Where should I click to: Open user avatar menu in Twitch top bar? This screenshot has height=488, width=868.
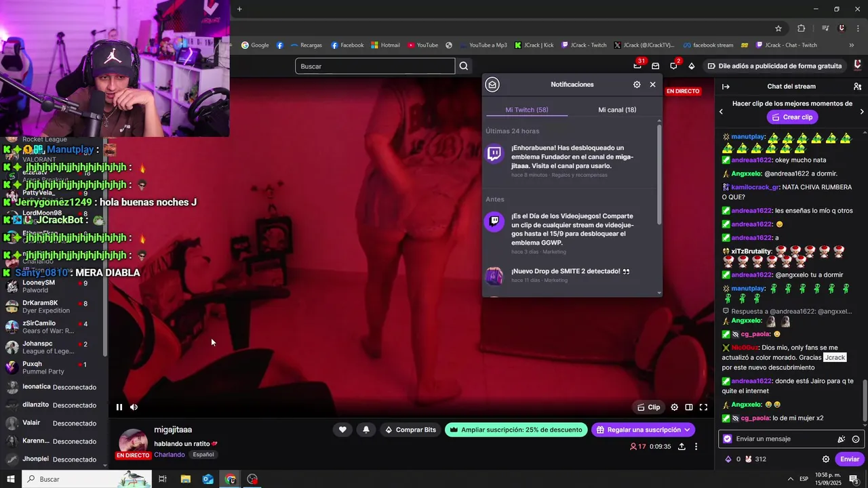point(858,66)
